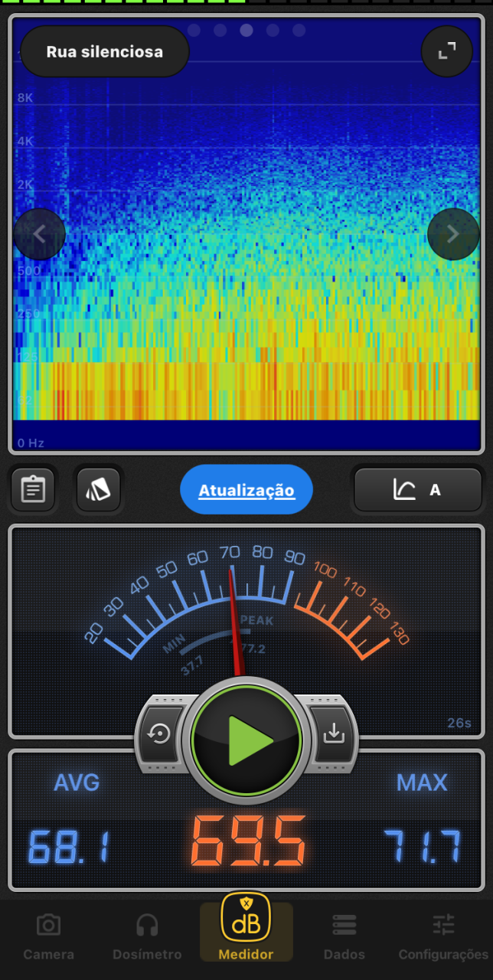The image size is (493, 980).
Task: Open the Camera tab
Action: point(48,936)
